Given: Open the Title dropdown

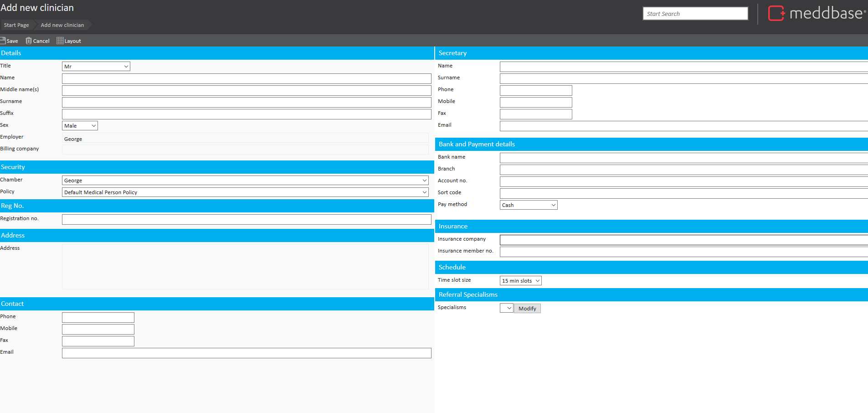Looking at the screenshot, I should click(96, 67).
